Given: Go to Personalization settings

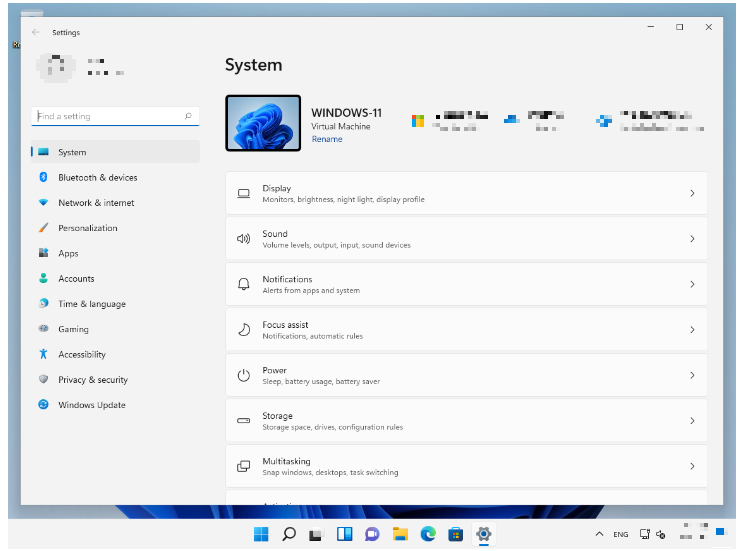Looking at the screenshot, I should point(115,228).
